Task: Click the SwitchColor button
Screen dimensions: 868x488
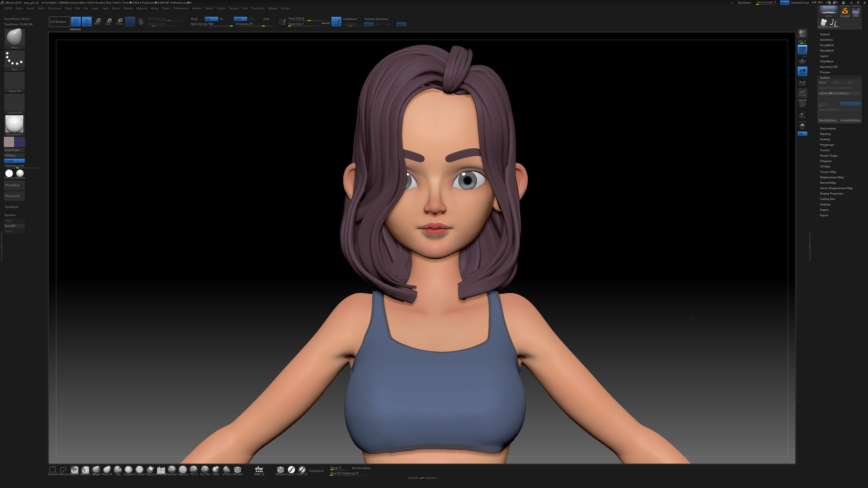Action: 14,150
